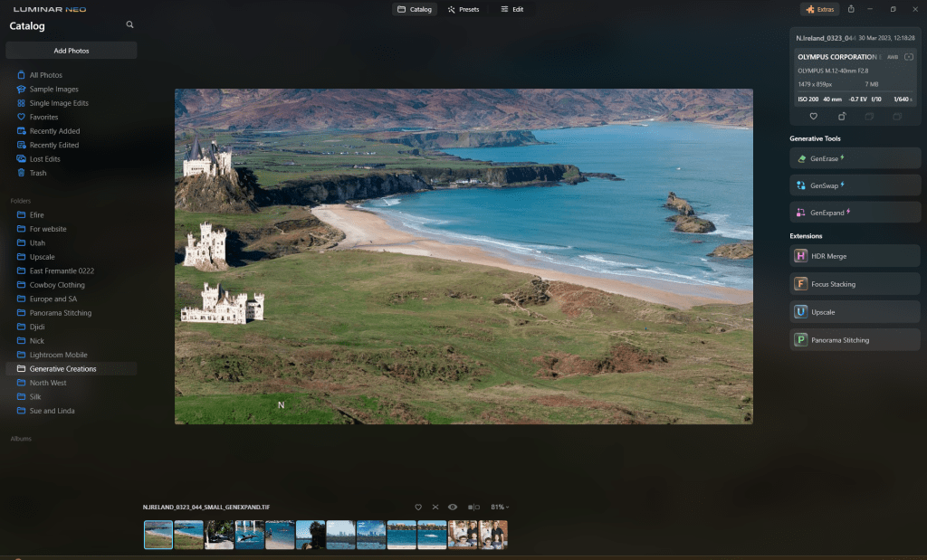Screen dimensions: 927x560
Task: Launch the GenSwap tool
Action: pos(854,185)
